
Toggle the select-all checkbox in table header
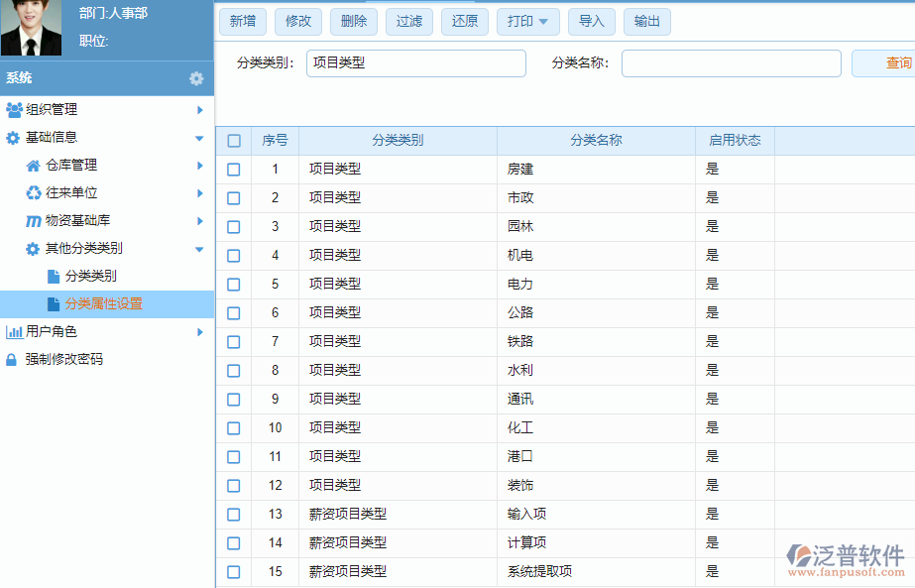click(233, 141)
